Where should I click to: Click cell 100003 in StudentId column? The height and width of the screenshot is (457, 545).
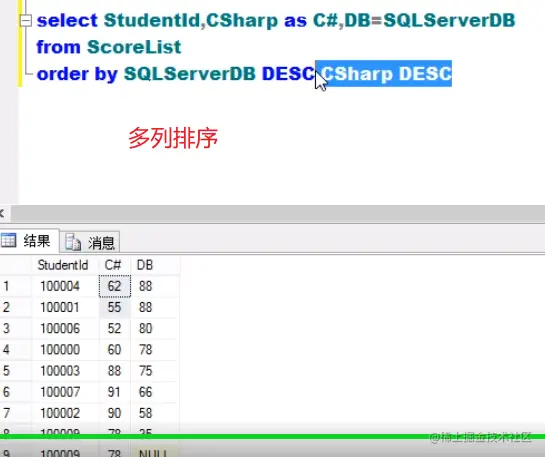[65, 371]
